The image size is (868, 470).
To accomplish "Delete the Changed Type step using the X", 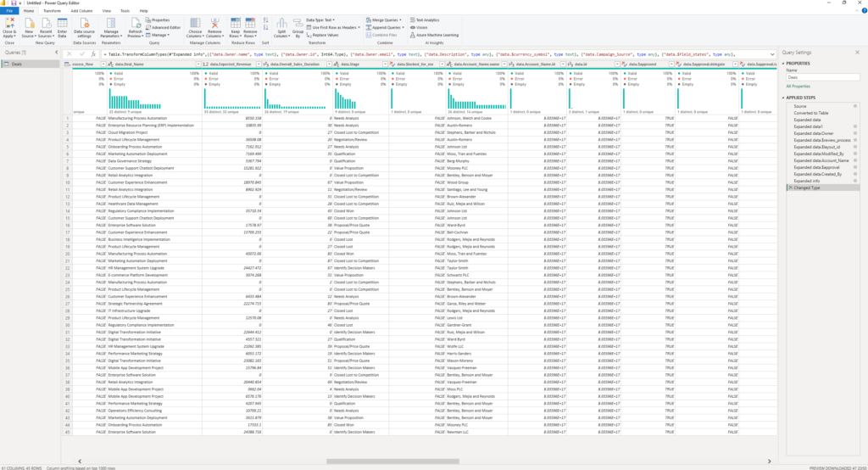I will (790, 187).
